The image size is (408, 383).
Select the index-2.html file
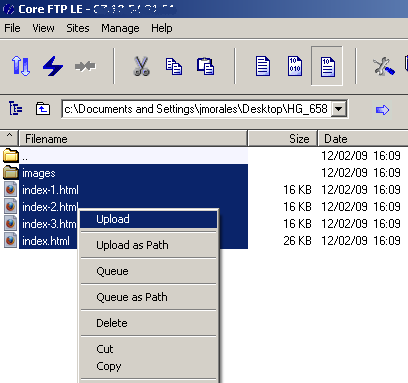(x=50, y=207)
